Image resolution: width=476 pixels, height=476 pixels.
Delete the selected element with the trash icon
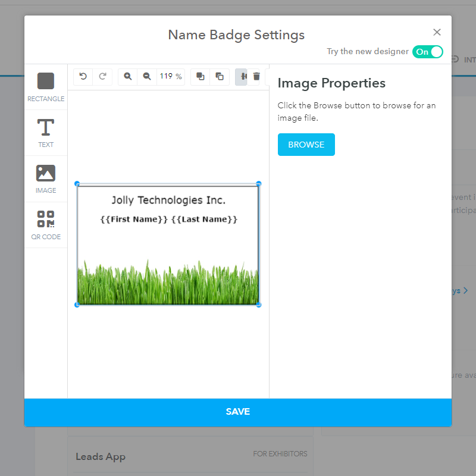coord(256,76)
